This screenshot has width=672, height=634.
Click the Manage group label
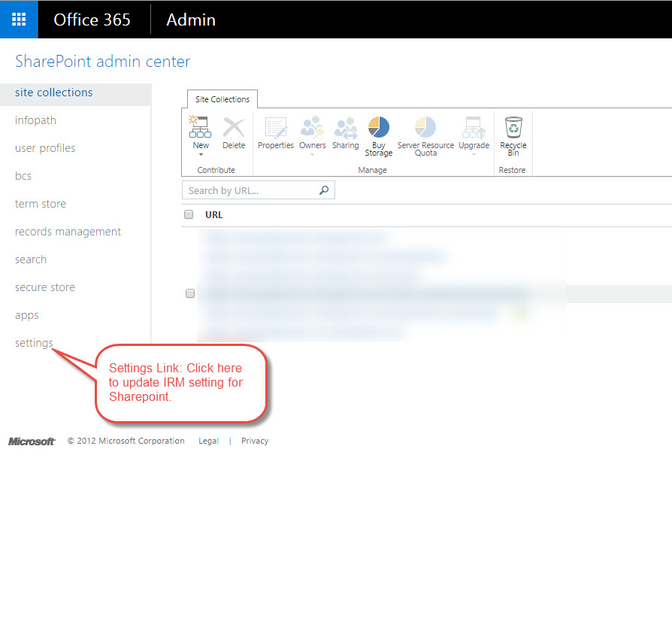pyautogui.click(x=372, y=170)
